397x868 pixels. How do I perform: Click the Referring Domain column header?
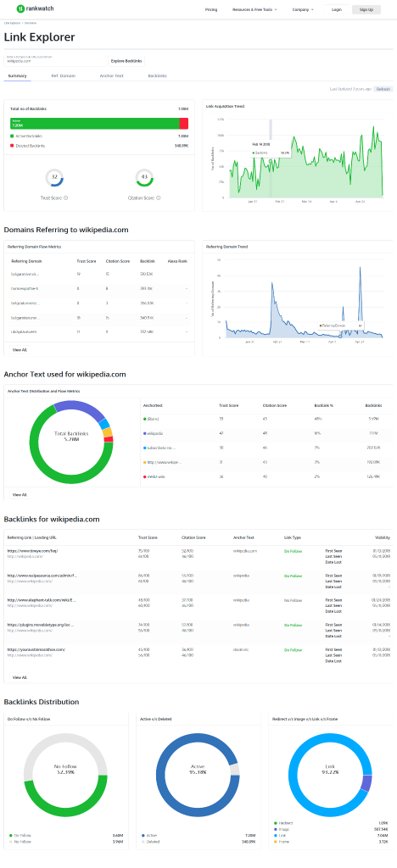coord(26,261)
